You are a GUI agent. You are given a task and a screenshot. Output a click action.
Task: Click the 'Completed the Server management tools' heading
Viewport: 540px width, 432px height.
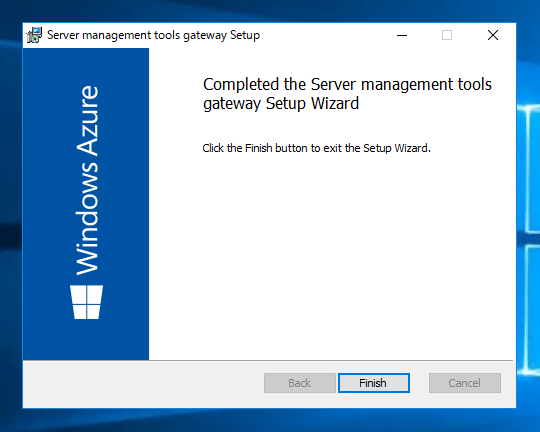pyautogui.click(x=347, y=94)
